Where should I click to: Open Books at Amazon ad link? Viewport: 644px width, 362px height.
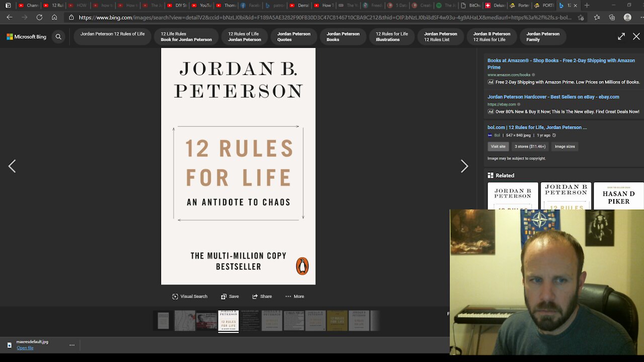(x=561, y=64)
